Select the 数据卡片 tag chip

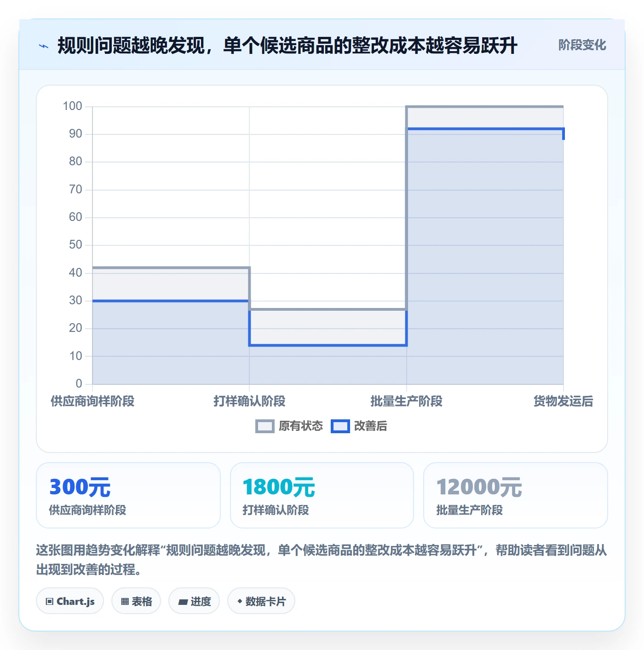[x=261, y=601]
